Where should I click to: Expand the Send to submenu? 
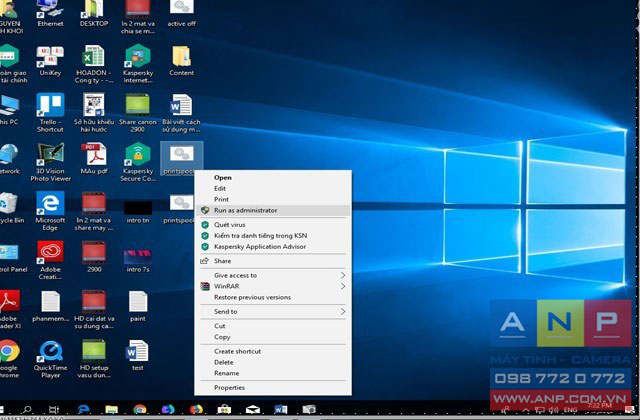pyautogui.click(x=273, y=311)
